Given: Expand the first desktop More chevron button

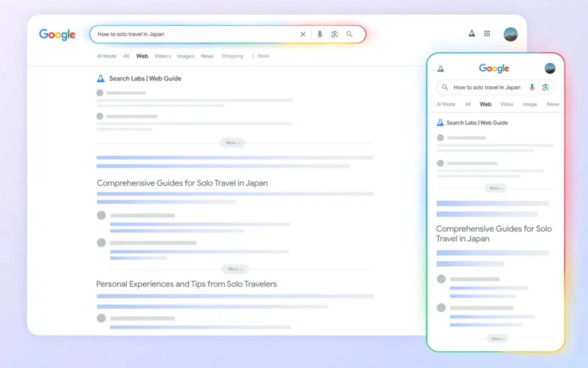Looking at the screenshot, I should pyautogui.click(x=233, y=143).
